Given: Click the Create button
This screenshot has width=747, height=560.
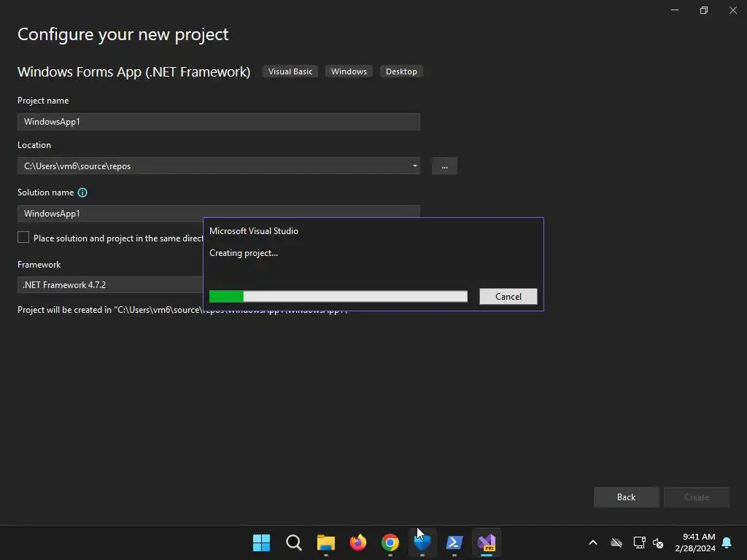Looking at the screenshot, I should coord(697,497).
